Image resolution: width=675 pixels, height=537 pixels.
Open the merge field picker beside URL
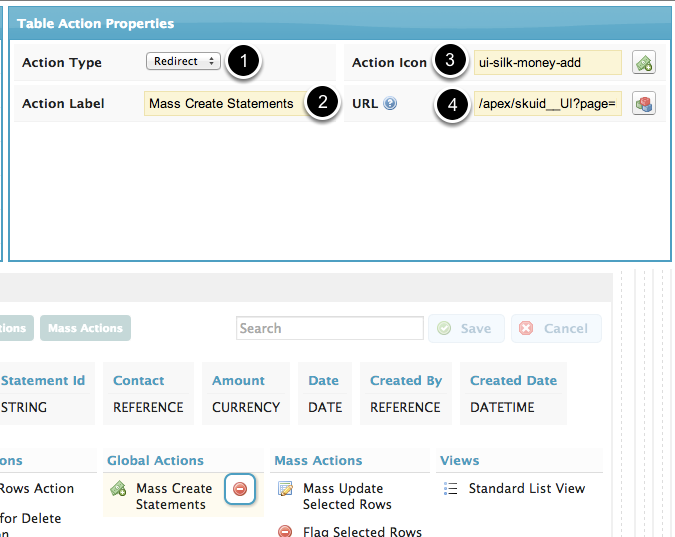click(x=644, y=103)
